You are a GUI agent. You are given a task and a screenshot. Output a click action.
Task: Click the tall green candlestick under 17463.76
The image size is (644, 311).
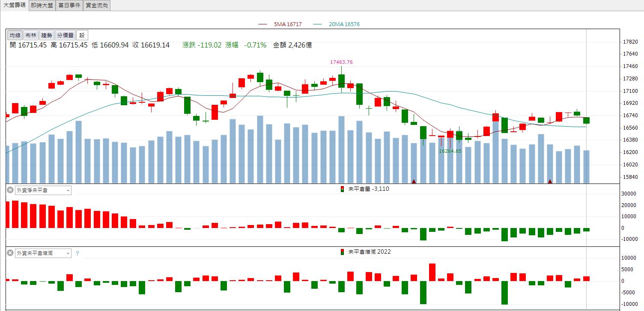341,80
